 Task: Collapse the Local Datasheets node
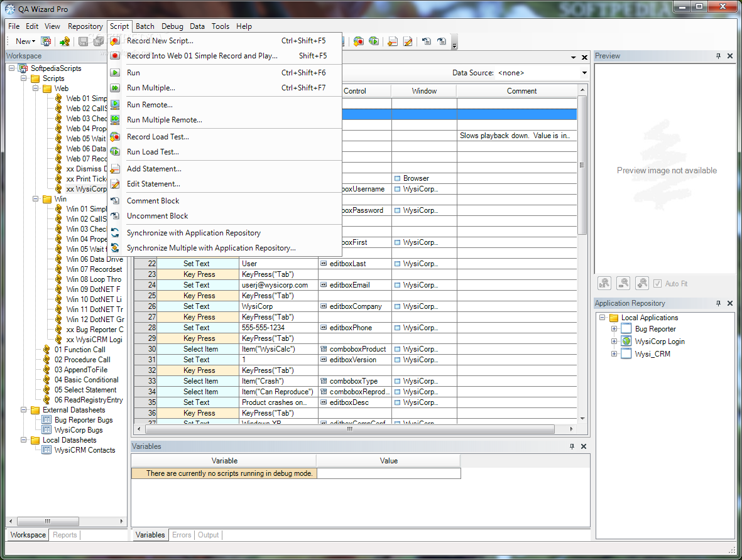point(24,440)
